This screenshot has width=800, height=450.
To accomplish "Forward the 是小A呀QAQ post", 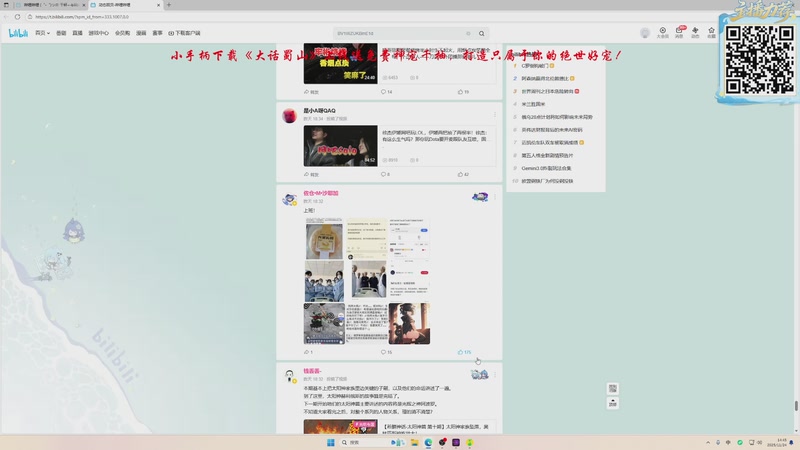I will pyautogui.click(x=311, y=174).
